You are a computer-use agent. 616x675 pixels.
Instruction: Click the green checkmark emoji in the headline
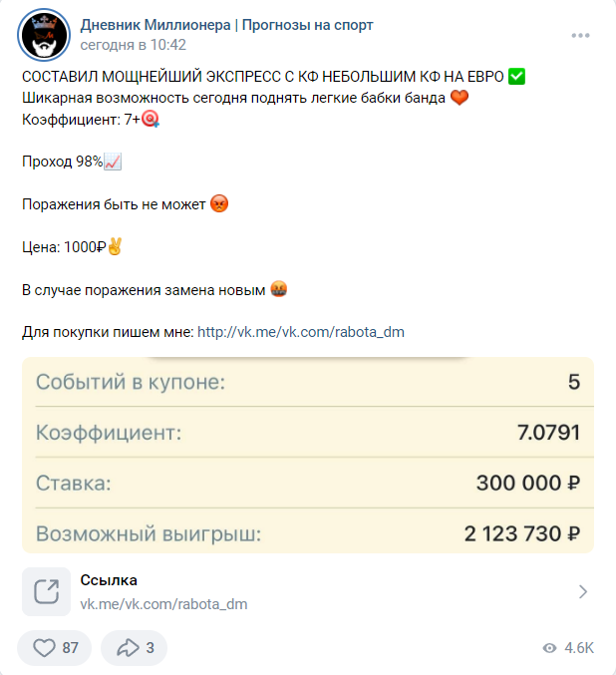point(516,77)
